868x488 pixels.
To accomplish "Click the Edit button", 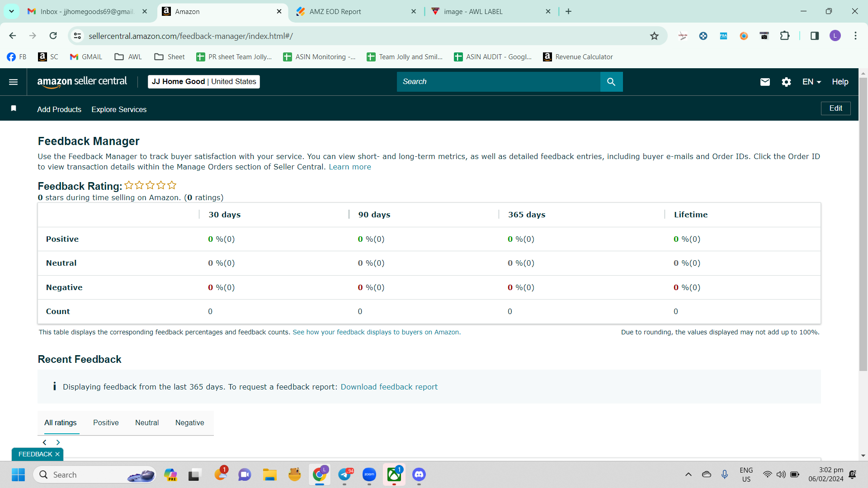I will point(835,108).
